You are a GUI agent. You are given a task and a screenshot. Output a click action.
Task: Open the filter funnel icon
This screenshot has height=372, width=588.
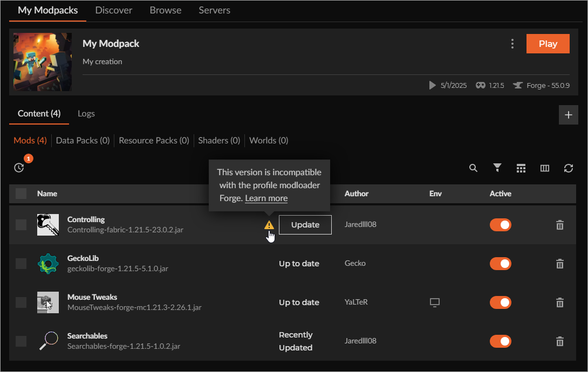(497, 168)
